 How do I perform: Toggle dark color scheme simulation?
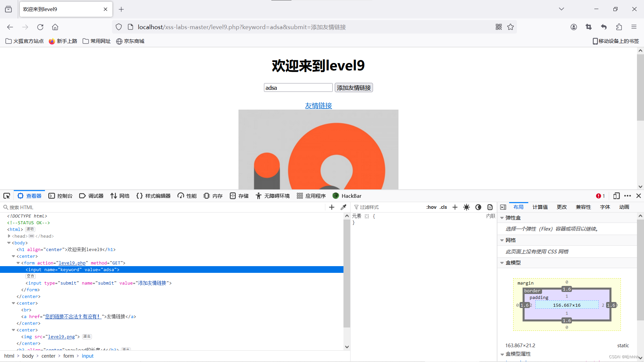[478, 207]
